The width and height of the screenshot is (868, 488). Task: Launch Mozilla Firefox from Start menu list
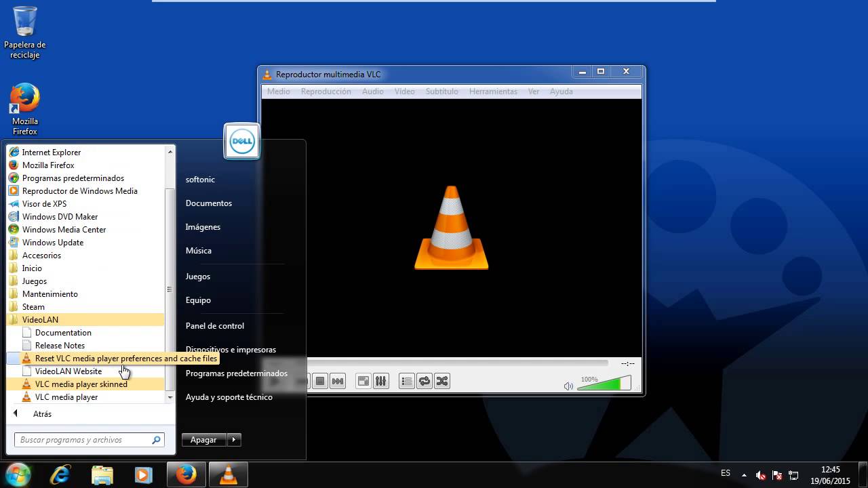(x=85, y=165)
